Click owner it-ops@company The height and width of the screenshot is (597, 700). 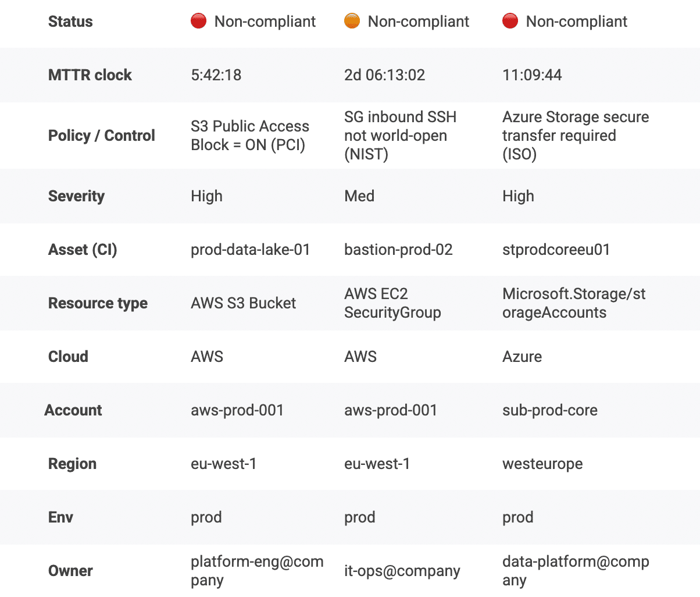click(x=402, y=571)
